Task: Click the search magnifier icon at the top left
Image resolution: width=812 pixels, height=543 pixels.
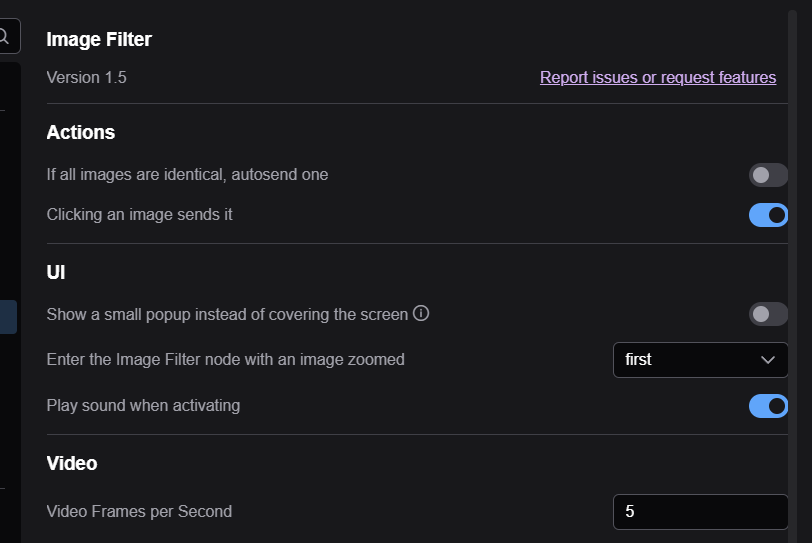Action: [3, 37]
